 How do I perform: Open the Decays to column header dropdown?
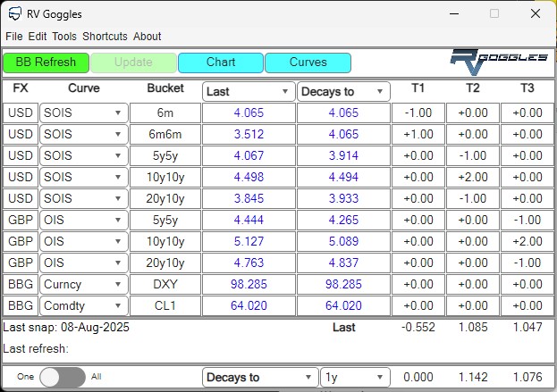click(343, 91)
